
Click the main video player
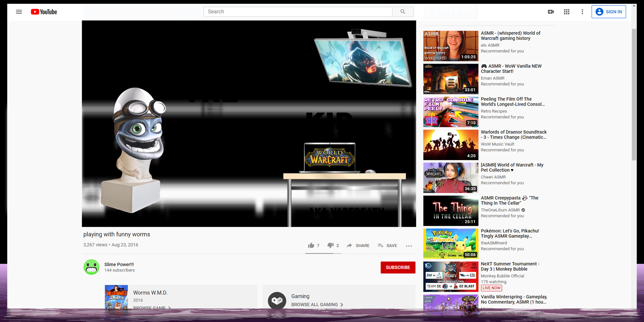click(249, 124)
